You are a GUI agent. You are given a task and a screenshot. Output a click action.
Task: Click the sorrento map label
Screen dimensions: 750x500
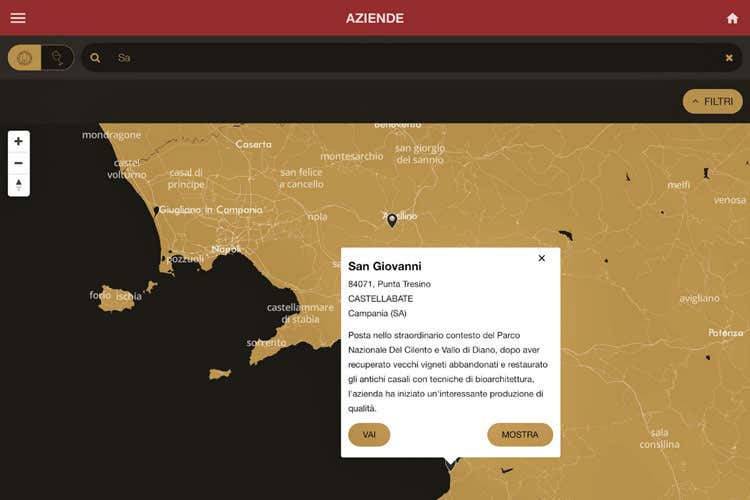tap(266, 343)
